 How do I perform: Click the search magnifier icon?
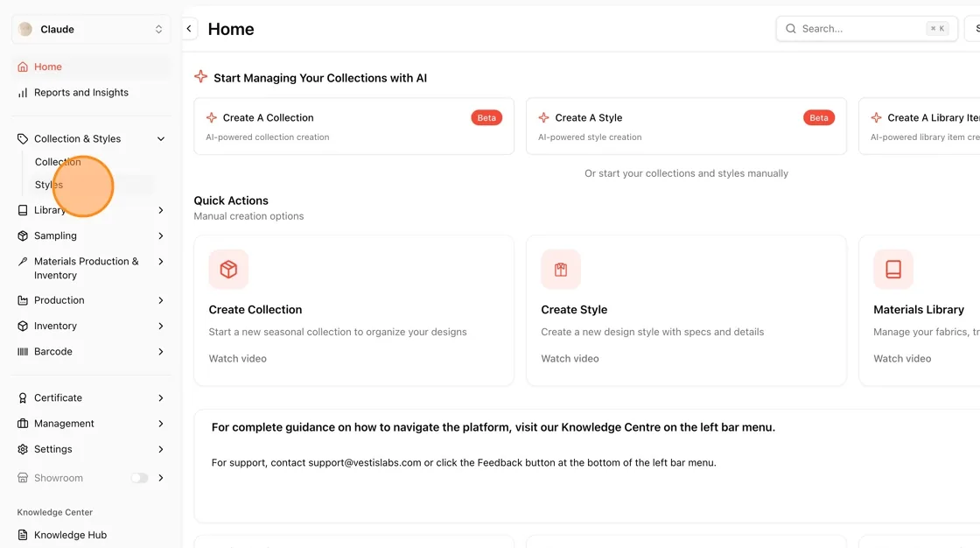tap(791, 29)
